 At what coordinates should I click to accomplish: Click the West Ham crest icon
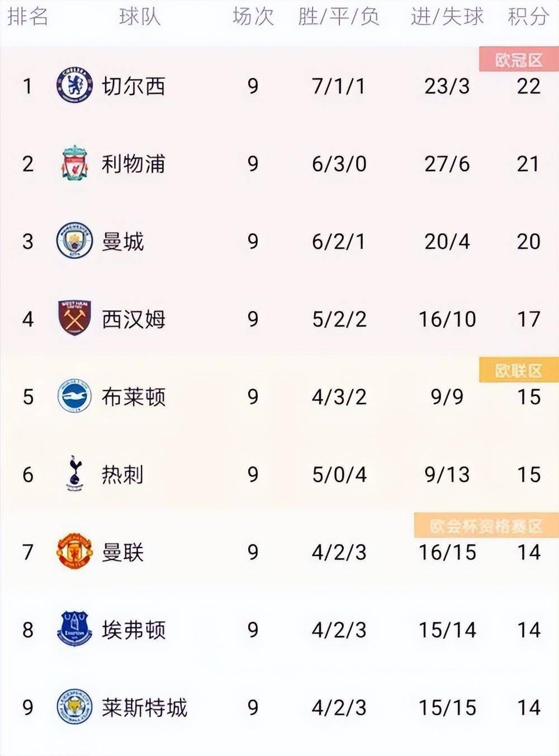coord(74,318)
